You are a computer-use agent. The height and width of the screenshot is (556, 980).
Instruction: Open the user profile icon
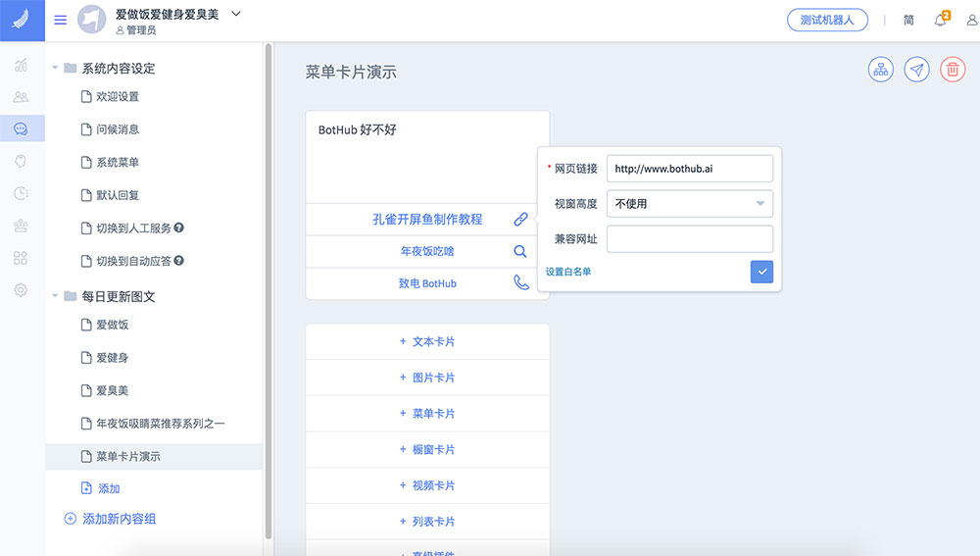[972, 20]
